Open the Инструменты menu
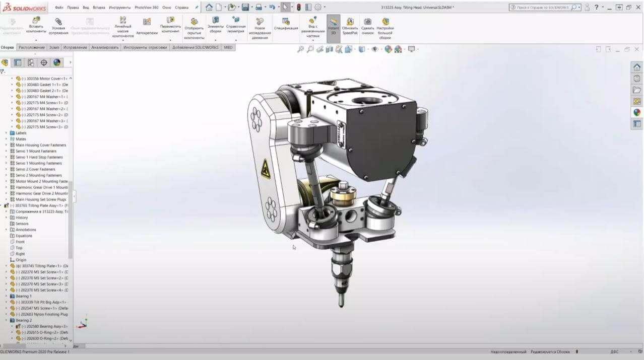Image resolution: width=644 pixels, height=360 pixels. [119, 8]
